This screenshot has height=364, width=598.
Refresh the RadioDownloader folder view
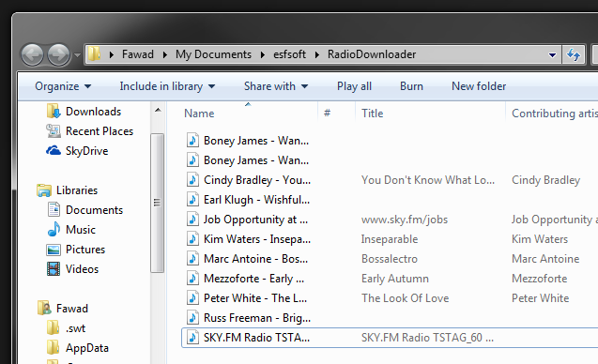tap(574, 55)
